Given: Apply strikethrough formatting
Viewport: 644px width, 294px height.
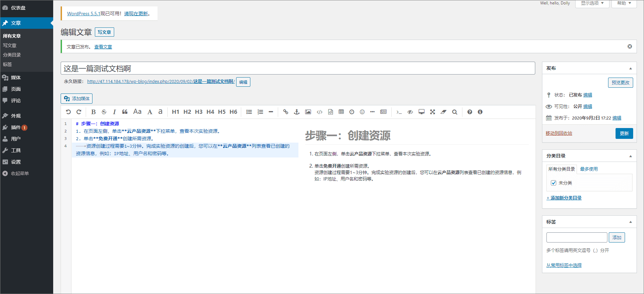Looking at the screenshot, I should pyautogui.click(x=104, y=112).
